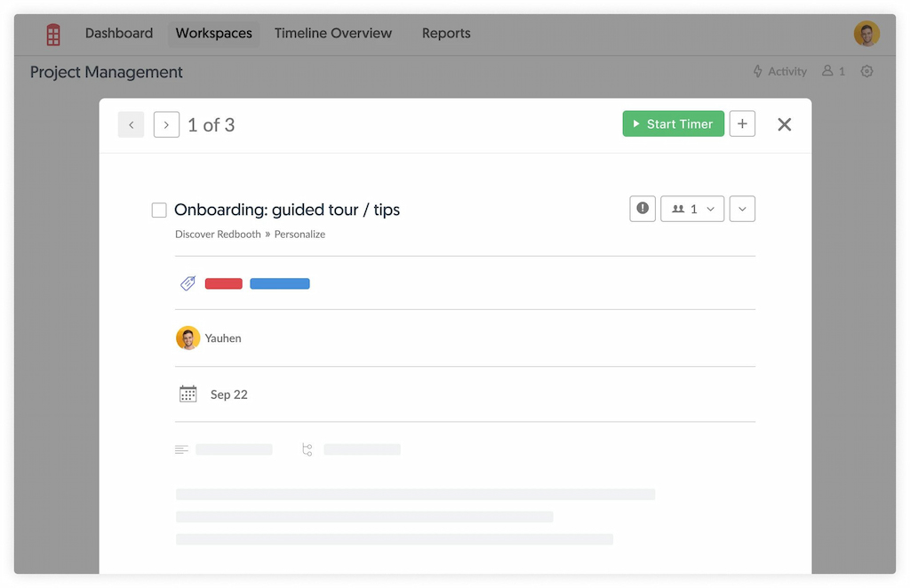The width and height of the screenshot is (910, 588).
Task: Click the urgent exclamation mark icon
Action: (642, 208)
